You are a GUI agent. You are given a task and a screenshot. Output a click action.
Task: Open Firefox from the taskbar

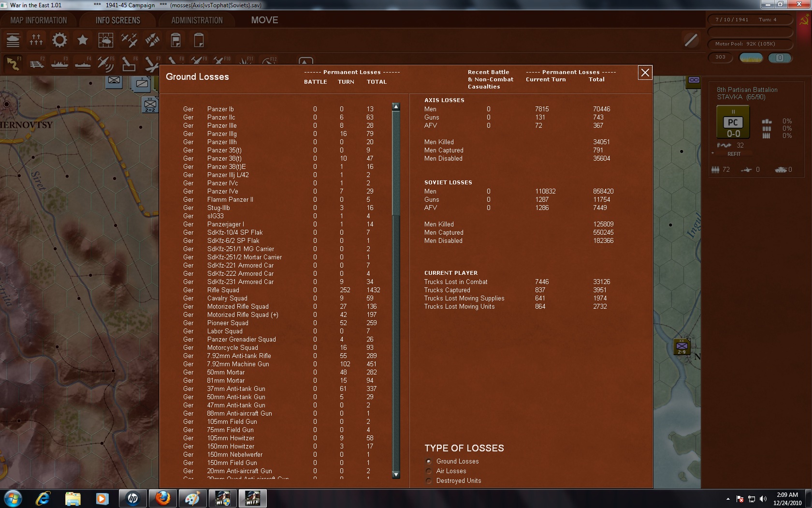tap(162, 498)
